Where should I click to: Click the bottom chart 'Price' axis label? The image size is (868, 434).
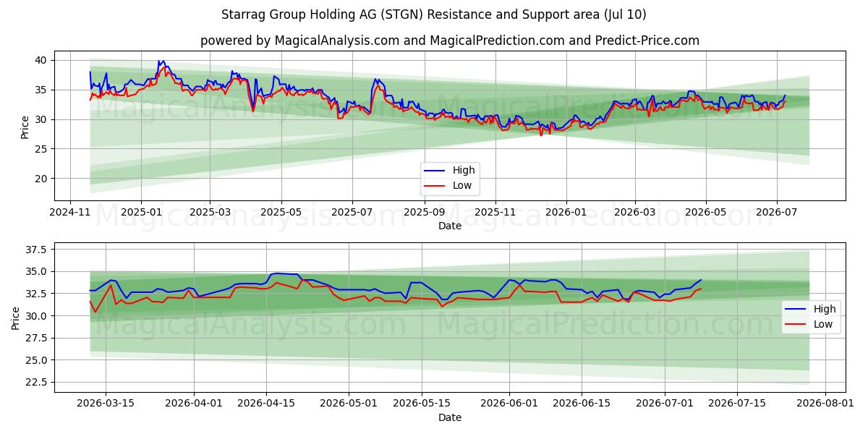(16, 318)
